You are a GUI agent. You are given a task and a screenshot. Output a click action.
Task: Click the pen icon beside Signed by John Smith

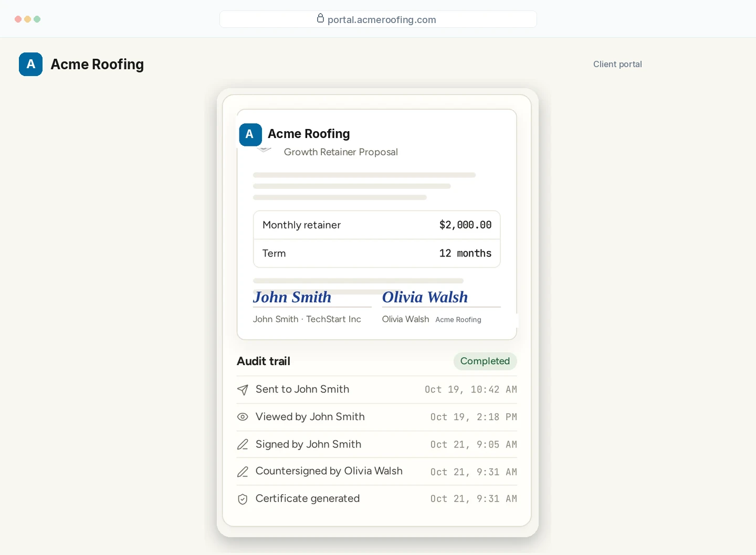click(243, 444)
